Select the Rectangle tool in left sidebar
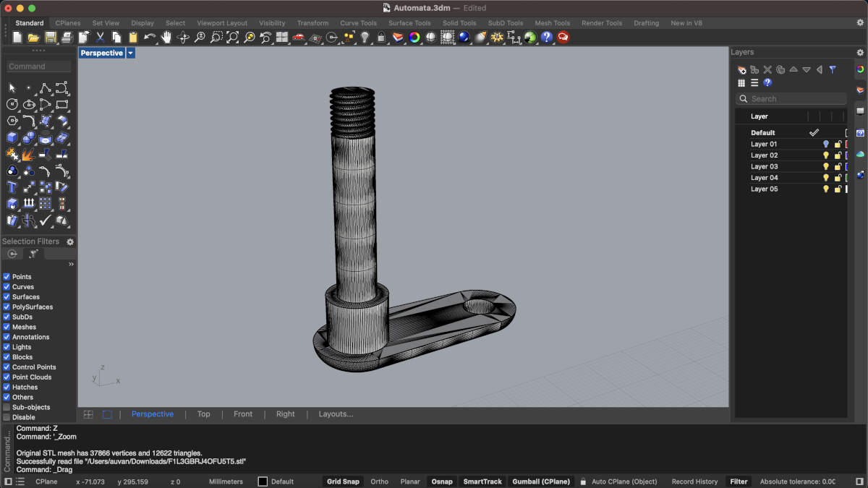This screenshot has width=868, height=488. tap(61, 104)
